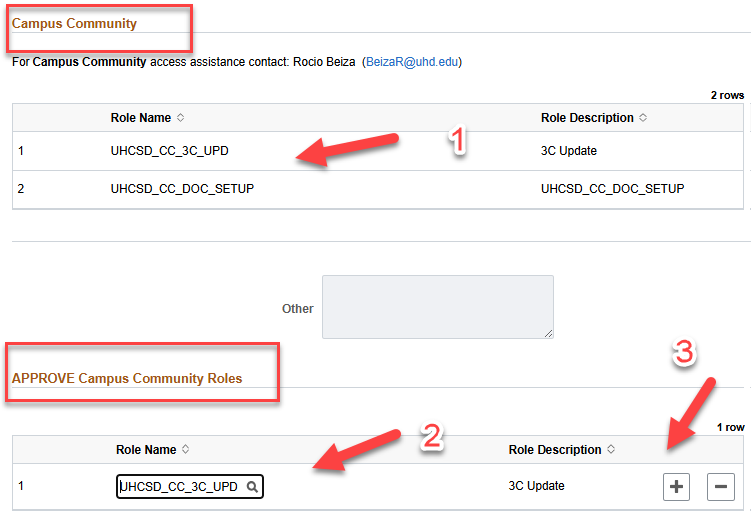Click resize handle of the Other text box
751x526 pixels.
tap(548, 333)
